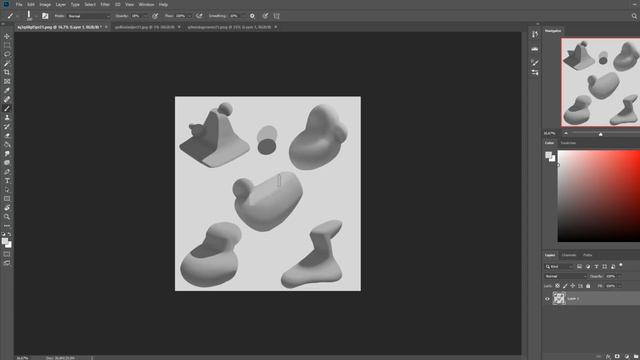The image size is (640, 360).
Task: Open brush Mode dropdown in the options bar
Action: [x=88, y=16]
